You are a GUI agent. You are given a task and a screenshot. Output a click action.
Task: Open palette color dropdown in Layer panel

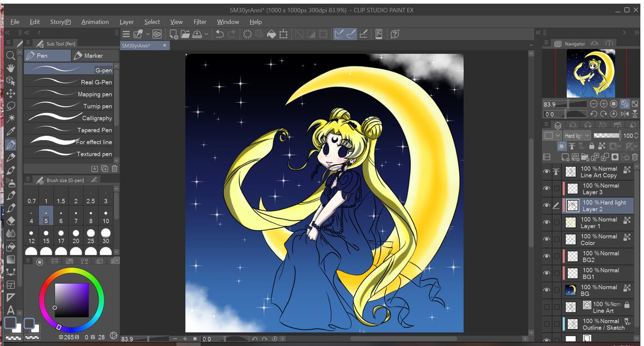pos(552,136)
